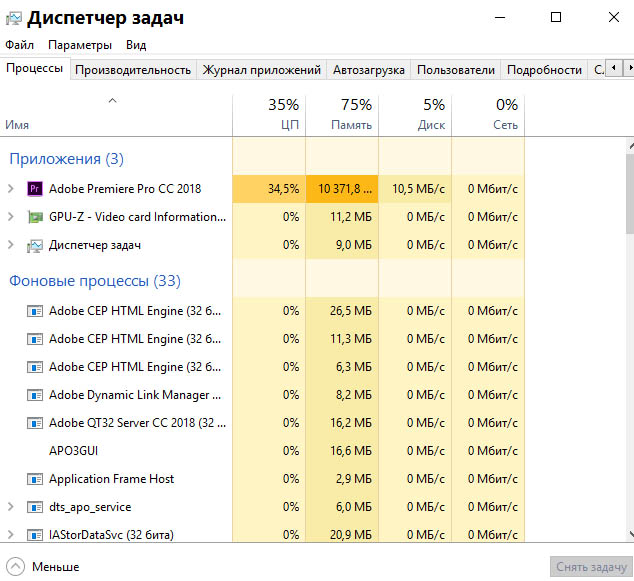Open the Автозагрузка tab
This screenshot has height=581, width=634.
(369, 70)
